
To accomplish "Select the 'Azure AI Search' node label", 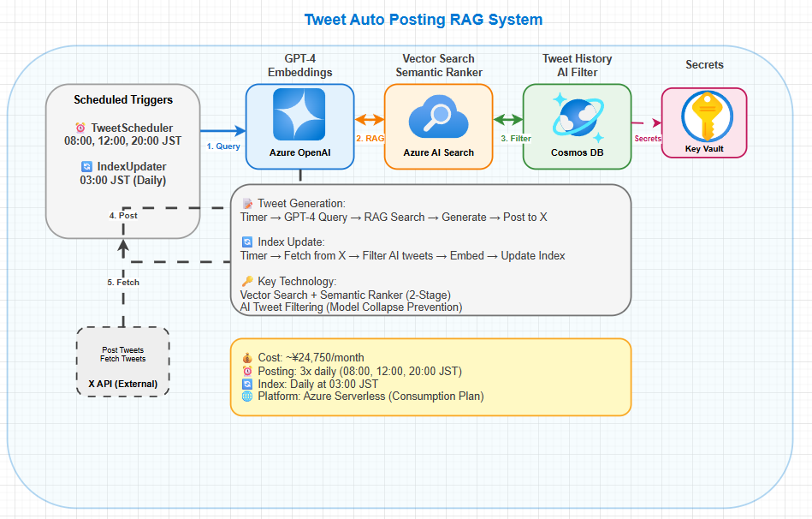I will (x=439, y=153).
